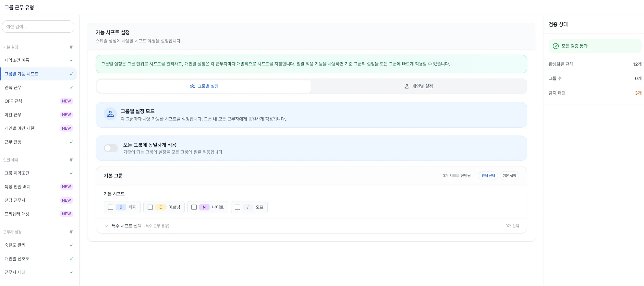
Task: Click the checkmark next to 숙련도 관리
Action: point(71,245)
